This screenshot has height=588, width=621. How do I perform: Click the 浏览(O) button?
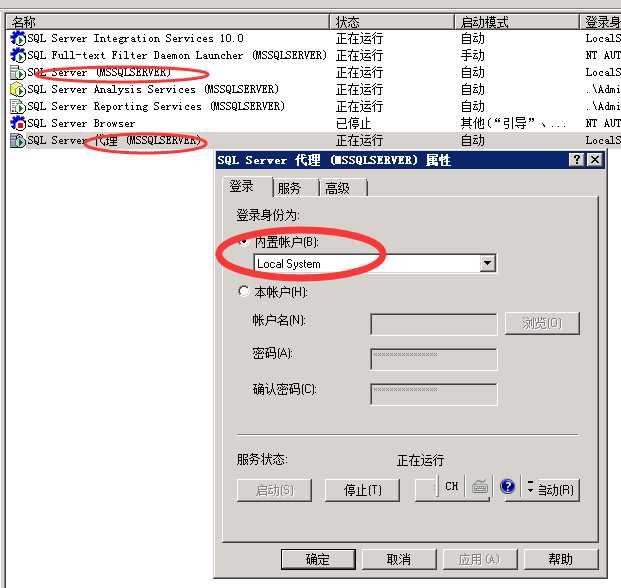click(x=542, y=323)
